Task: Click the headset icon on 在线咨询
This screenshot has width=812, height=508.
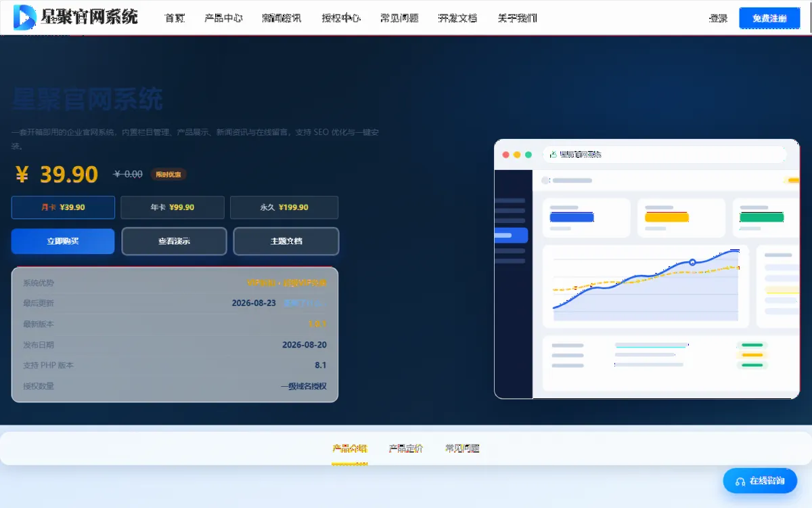Action: coord(740,481)
